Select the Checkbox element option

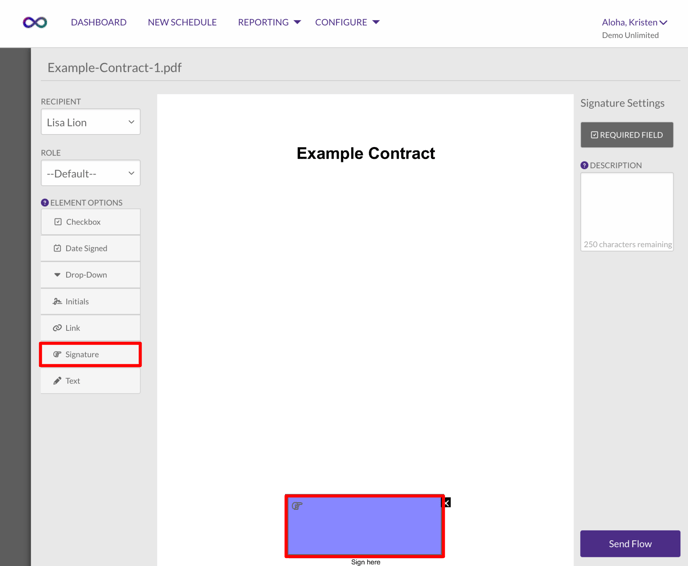tap(90, 222)
